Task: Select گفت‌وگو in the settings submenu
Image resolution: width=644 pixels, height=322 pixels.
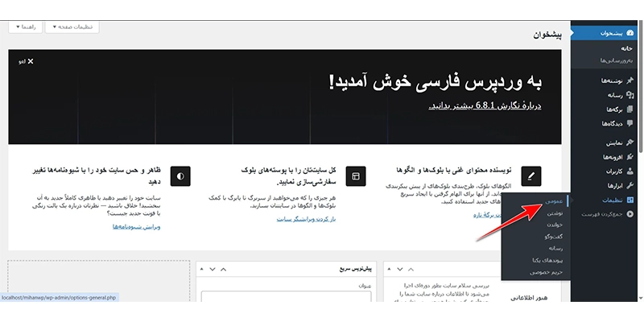Action: tap(552, 237)
